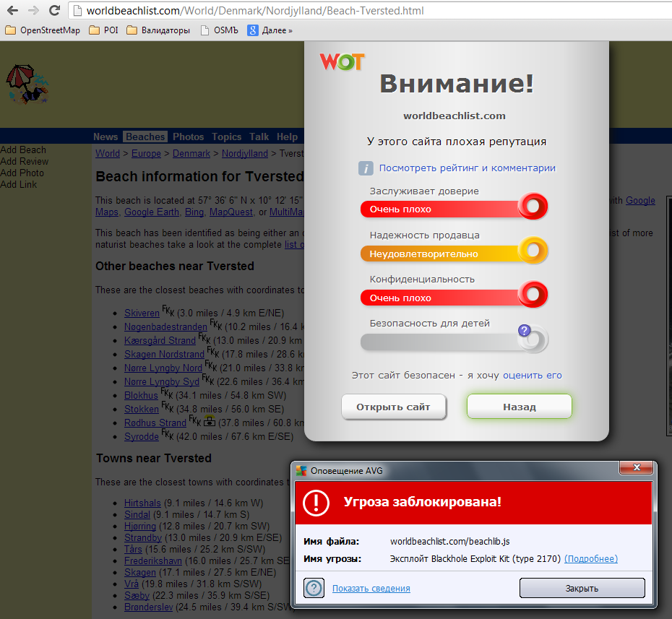This screenshot has width=672, height=619.
Task: Click the help icon in AVG alert
Action: coord(314,588)
